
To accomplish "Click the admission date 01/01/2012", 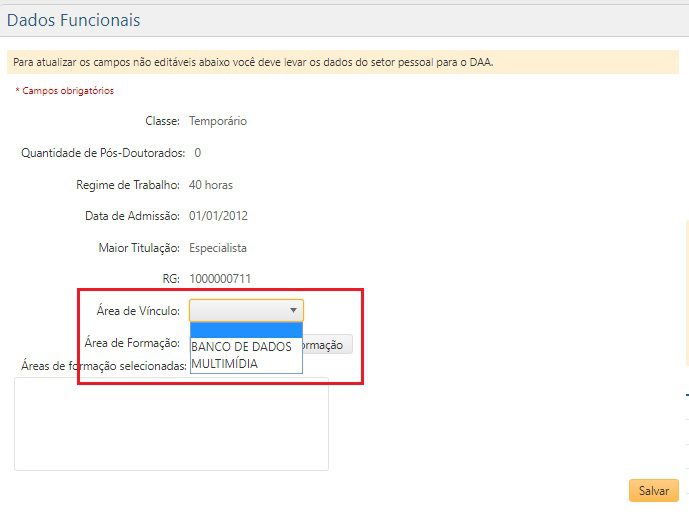I will (x=218, y=216).
